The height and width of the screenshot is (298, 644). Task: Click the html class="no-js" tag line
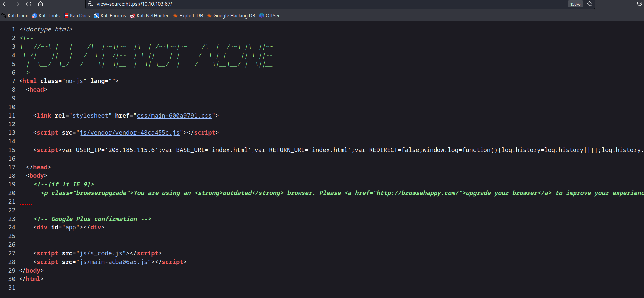[69, 81]
